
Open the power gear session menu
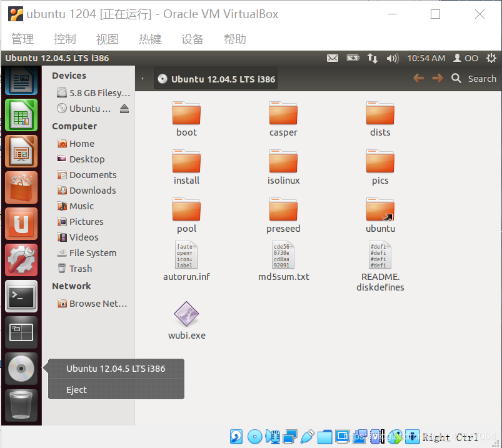[x=491, y=58]
